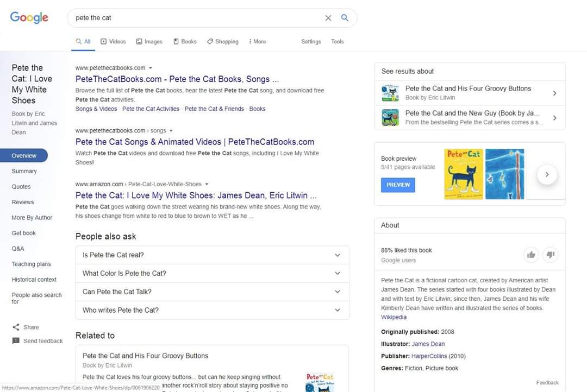Viewport: 587px width, 392px height.
Task: Expand the "Is Pete the Cat real?" question
Action: pyautogui.click(x=337, y=255)
